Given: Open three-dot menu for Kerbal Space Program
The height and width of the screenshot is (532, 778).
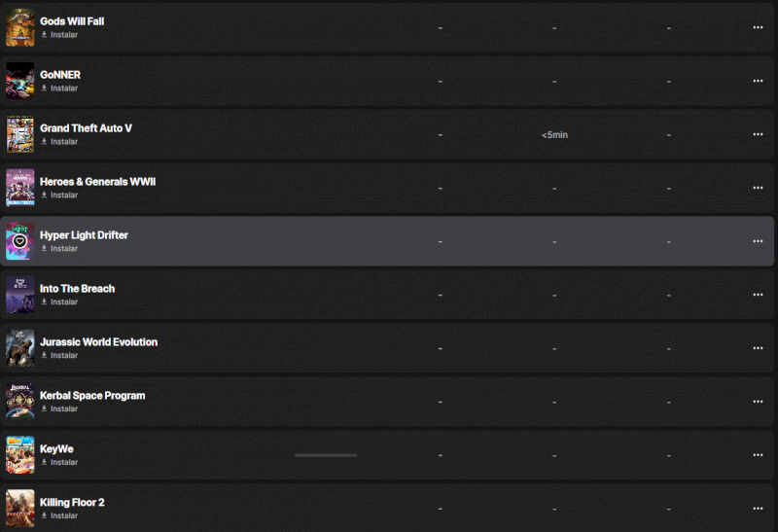Looking at the screenshot, I should pyautogui.click(x=758, y=402).
